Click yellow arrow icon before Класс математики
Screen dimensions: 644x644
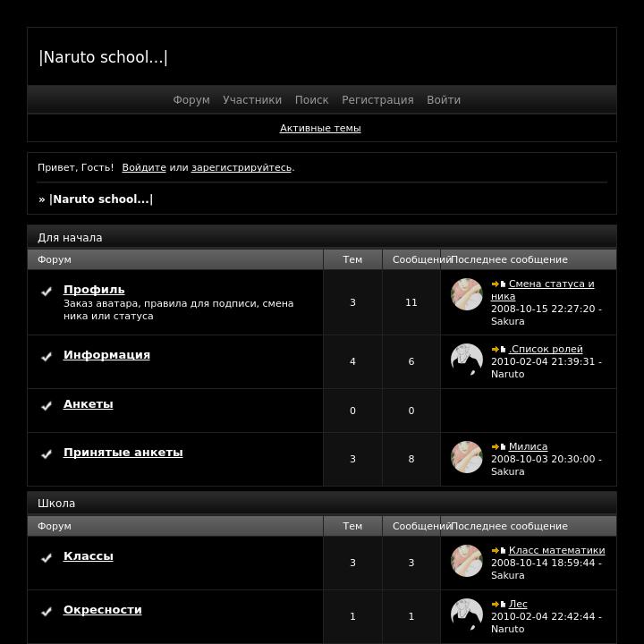496,550
